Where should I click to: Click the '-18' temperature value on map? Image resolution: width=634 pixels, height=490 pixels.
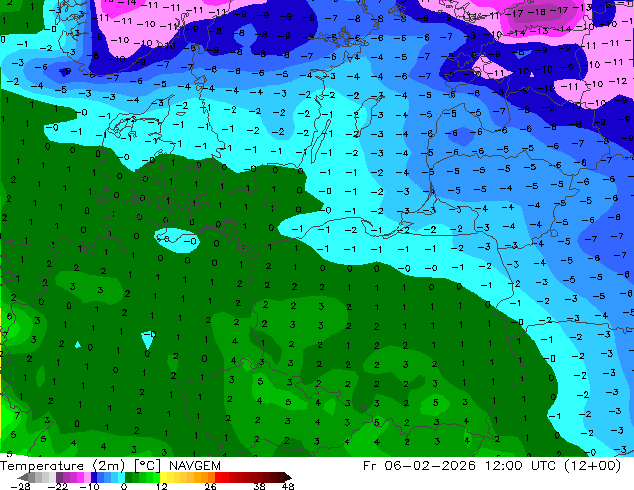(539, 12)
